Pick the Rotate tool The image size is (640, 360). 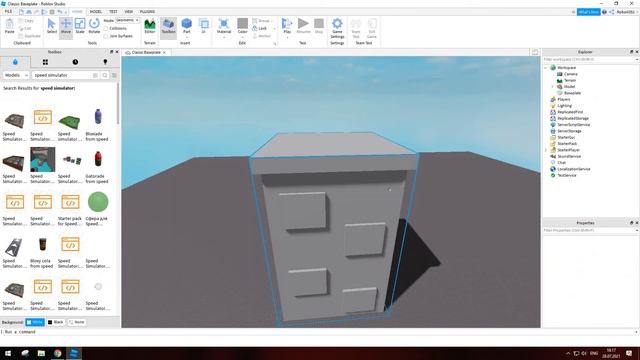point(94,26)
